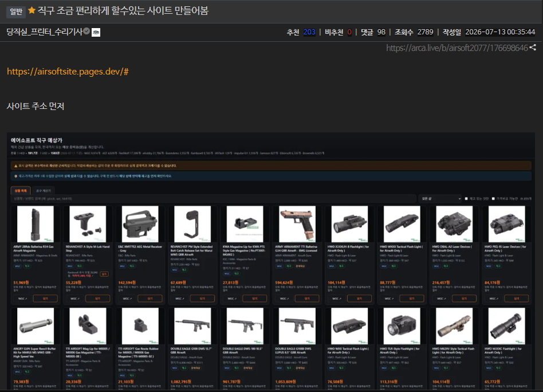Click the green stock badge on the HWO X3XXUH-B Flashlight card
The image size is (543, 392).
[x=341, y=266]
